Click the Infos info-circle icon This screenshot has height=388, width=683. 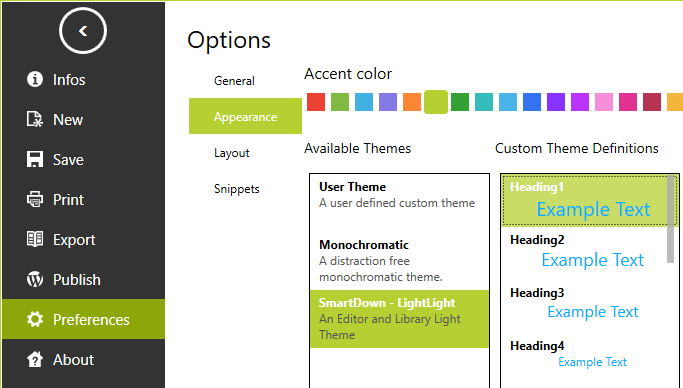(35, 79)
